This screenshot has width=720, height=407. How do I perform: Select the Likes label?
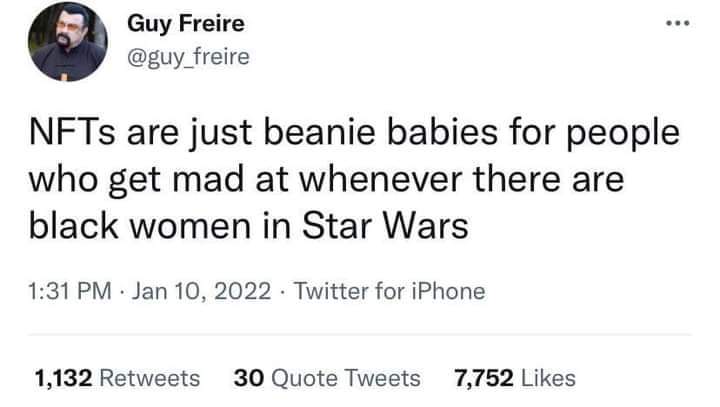coord(548,379)
